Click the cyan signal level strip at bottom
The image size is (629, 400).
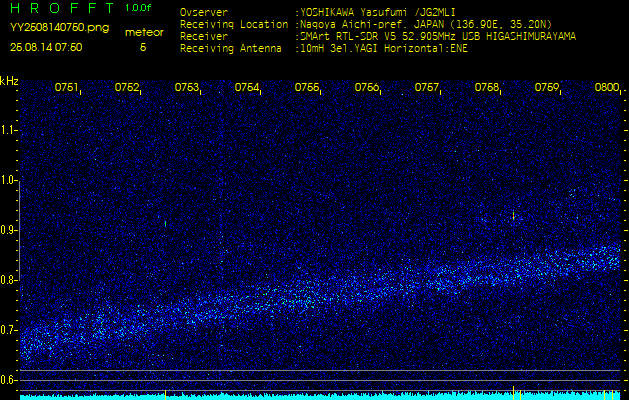click(x=320, y=398)
